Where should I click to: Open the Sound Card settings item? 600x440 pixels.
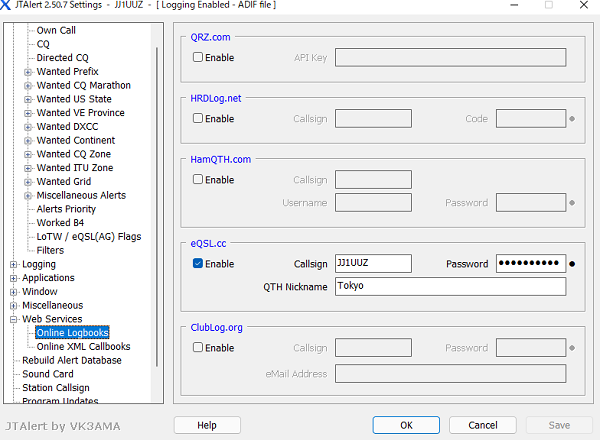[48, 374]
